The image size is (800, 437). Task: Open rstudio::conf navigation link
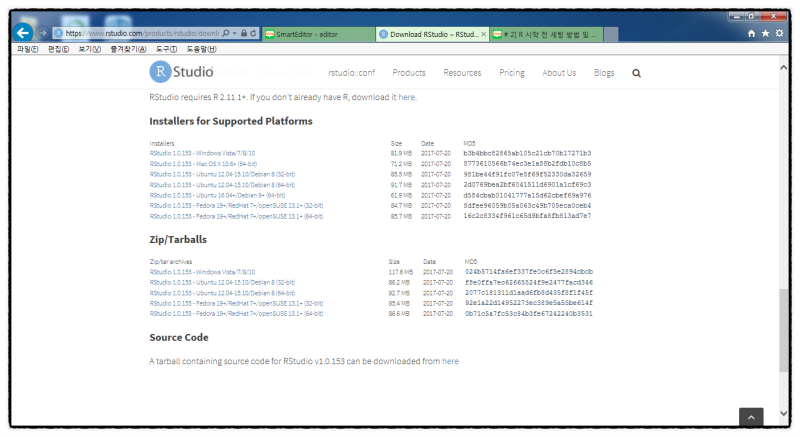[x=352, y=73]
